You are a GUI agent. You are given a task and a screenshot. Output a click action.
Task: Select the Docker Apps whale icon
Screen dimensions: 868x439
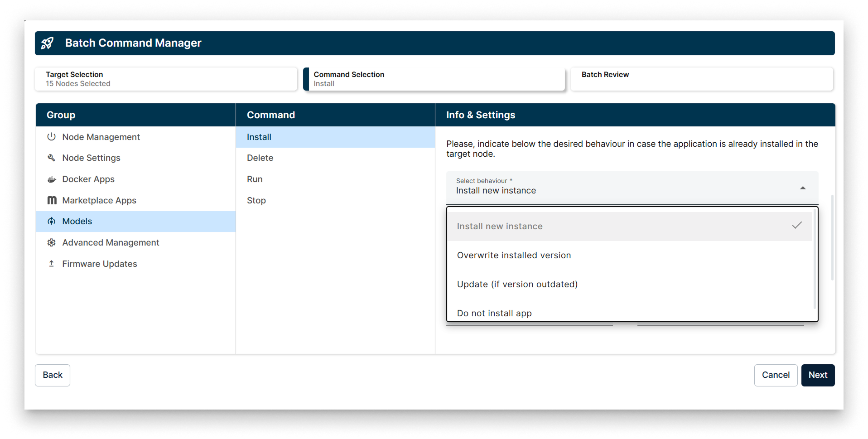point(51,179)
